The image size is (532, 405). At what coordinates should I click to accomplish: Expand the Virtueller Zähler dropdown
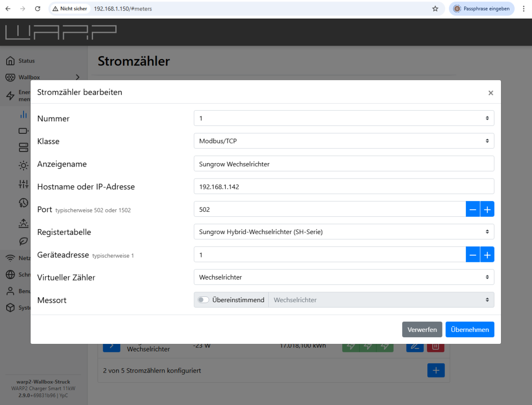point(344,277)
